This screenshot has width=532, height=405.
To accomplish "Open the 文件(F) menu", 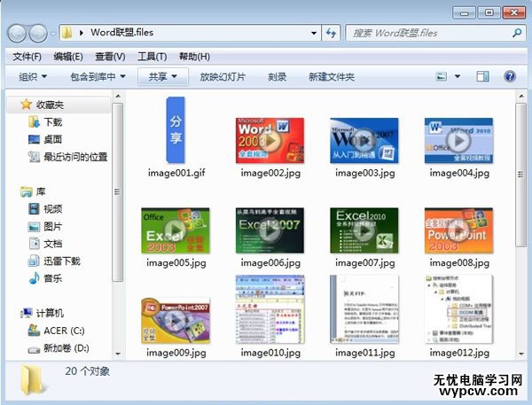I will pyautogui.click(x=27, y=57).
